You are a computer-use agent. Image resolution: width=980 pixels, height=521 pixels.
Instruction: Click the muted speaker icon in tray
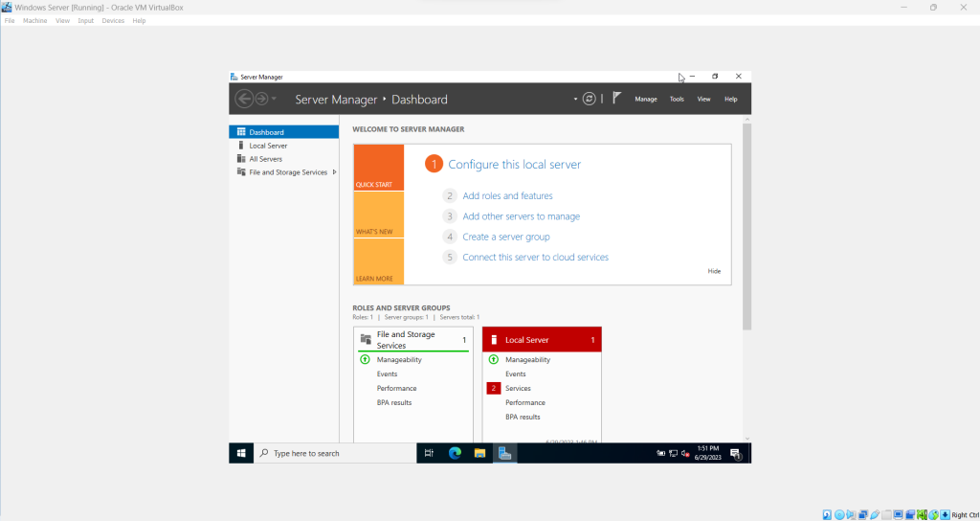coord(685,453)
